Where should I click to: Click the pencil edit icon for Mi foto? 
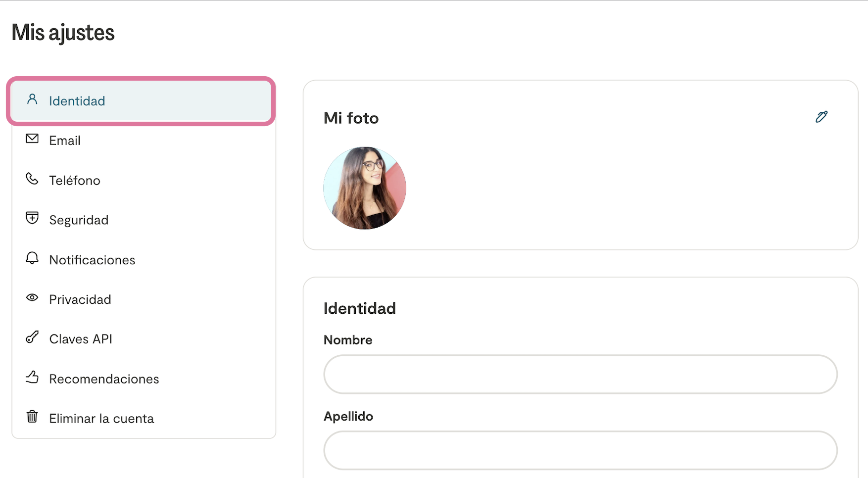[821, 117]
